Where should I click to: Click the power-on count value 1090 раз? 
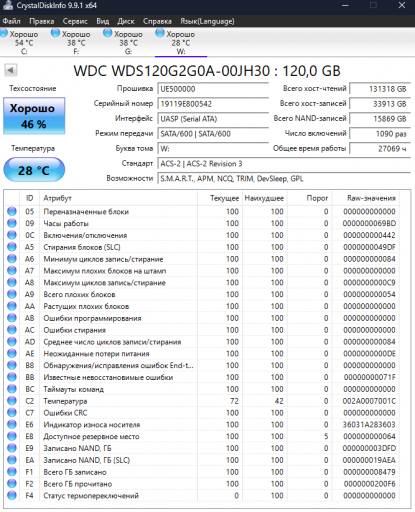pos(380,134)
